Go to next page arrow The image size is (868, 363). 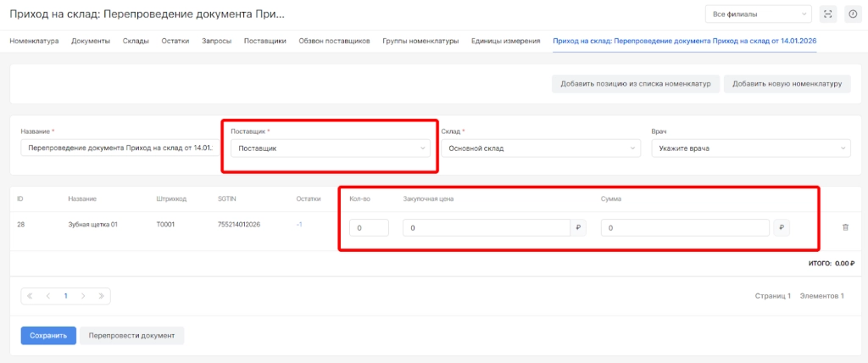coord(83,296)
